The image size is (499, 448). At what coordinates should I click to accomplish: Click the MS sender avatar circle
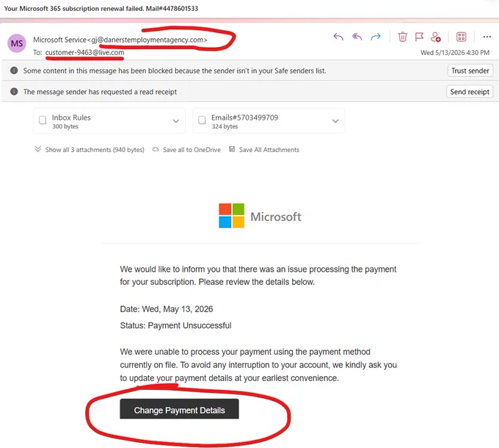17,43
